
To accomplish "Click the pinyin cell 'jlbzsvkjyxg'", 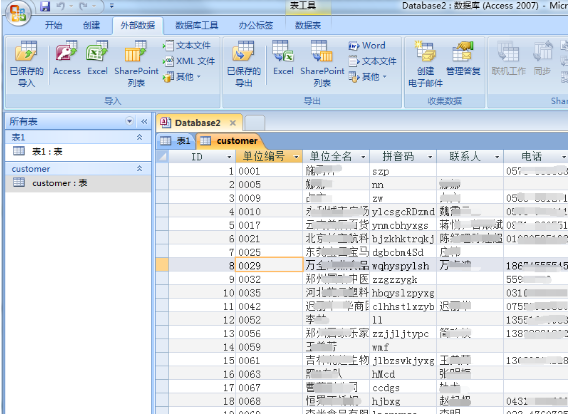I will point(403,360).
